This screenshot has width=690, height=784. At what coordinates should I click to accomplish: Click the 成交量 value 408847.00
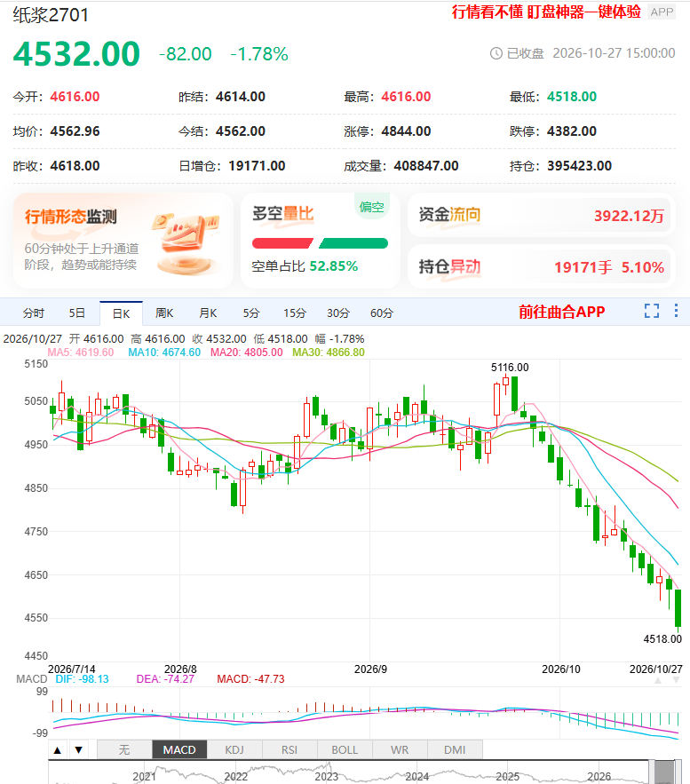point(426,165)
